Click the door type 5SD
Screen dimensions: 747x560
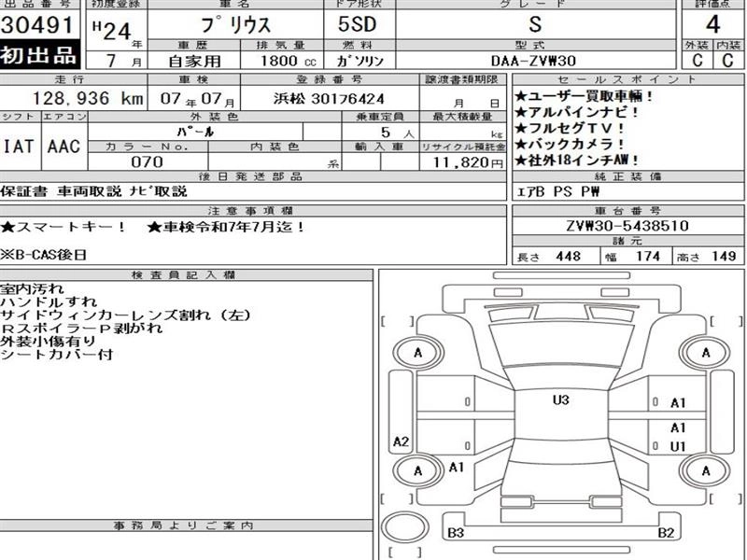pyautogui.click(x=357, y=24)
